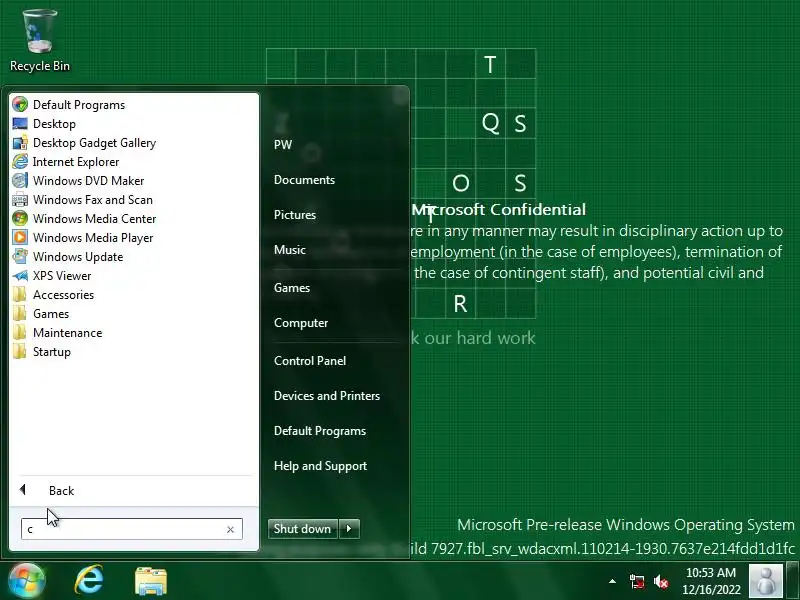
Task: Open Help and Support
Action: click(x=320, y=466)
